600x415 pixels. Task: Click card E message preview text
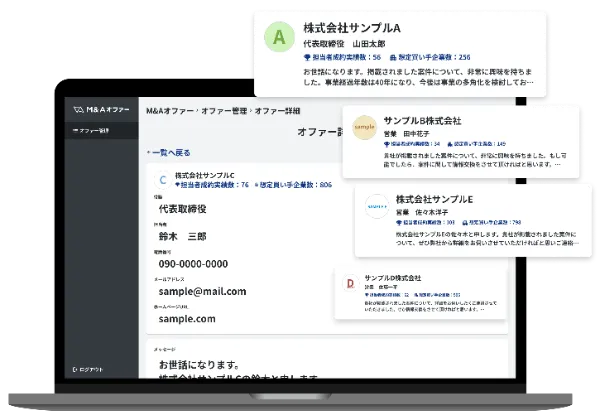(487, 238)
